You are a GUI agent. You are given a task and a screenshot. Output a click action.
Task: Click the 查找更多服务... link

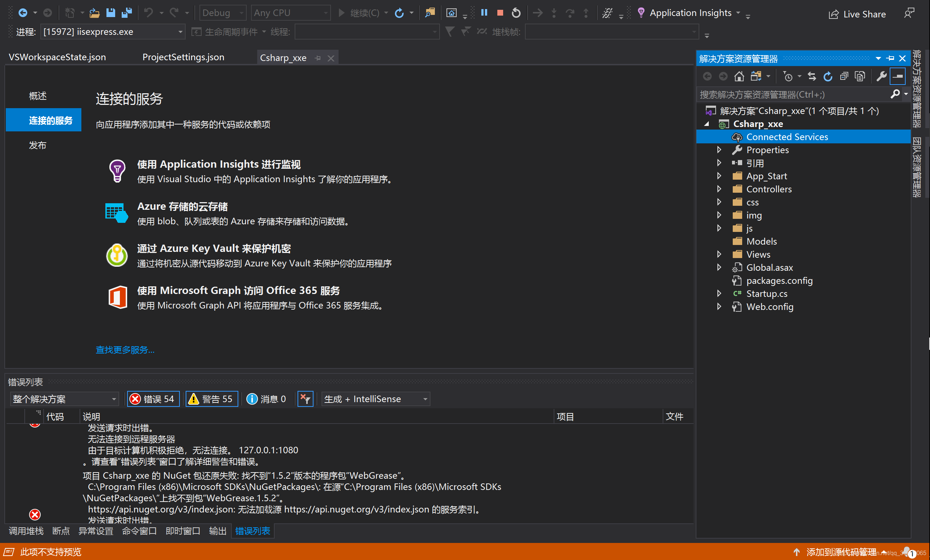(125, 350)
